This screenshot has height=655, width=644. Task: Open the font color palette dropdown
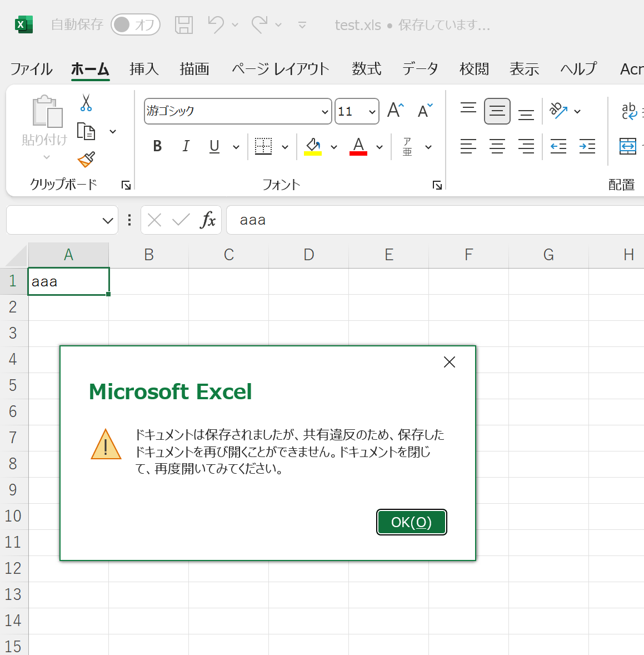(380, 147)
